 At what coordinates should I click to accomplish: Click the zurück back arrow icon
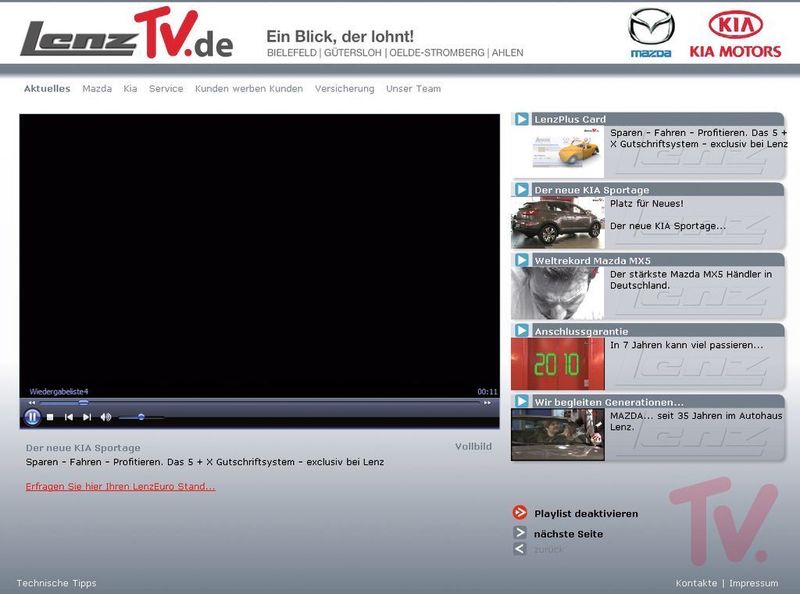pos(520,549)
